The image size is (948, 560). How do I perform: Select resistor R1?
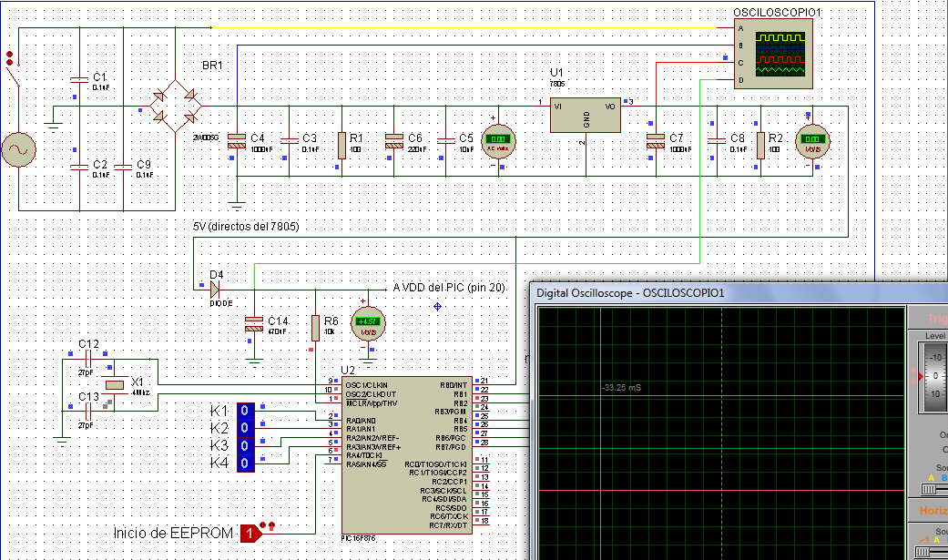tap(341, 146)
